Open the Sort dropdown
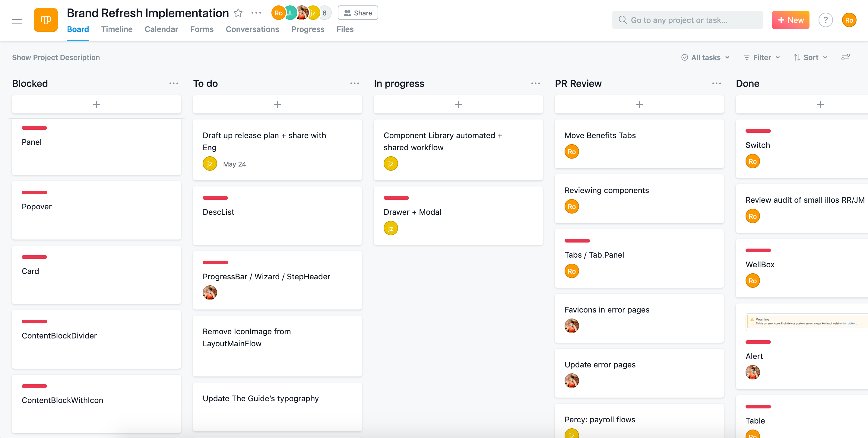Screen dimensions: 868x438 [x=810, y=58]
